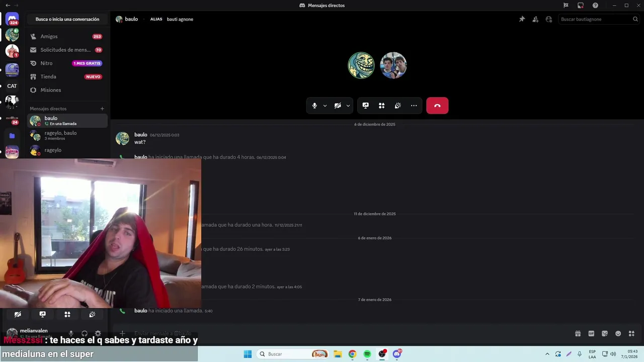Open File Explorer from taskbar

(x=338, y=354)
